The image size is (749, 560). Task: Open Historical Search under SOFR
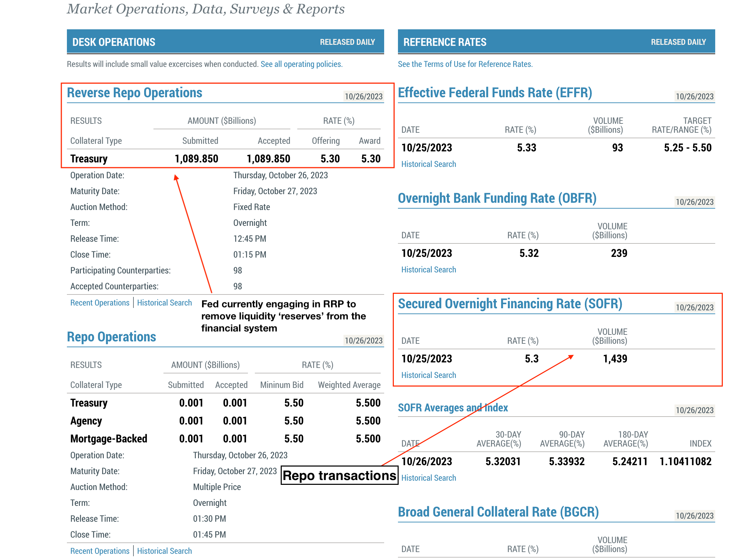(x=428, y=375)
